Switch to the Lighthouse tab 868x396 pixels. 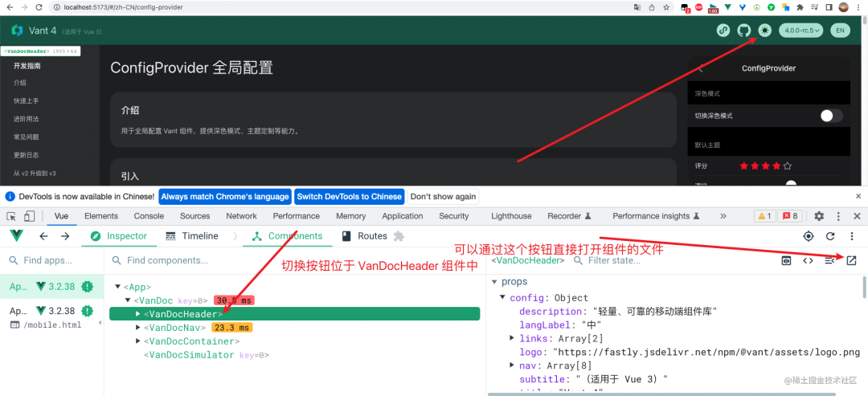click(x=511, y=216)
